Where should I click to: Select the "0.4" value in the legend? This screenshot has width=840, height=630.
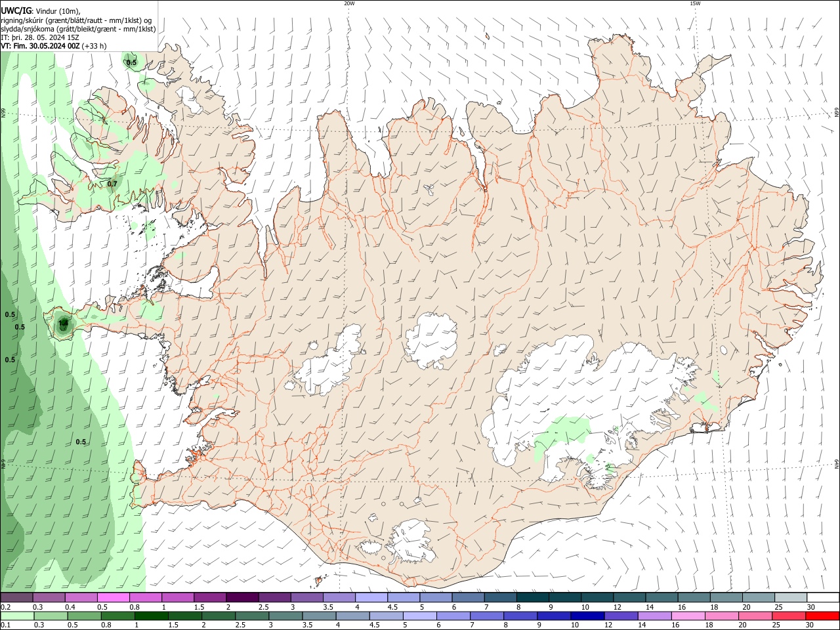(70, 607)
